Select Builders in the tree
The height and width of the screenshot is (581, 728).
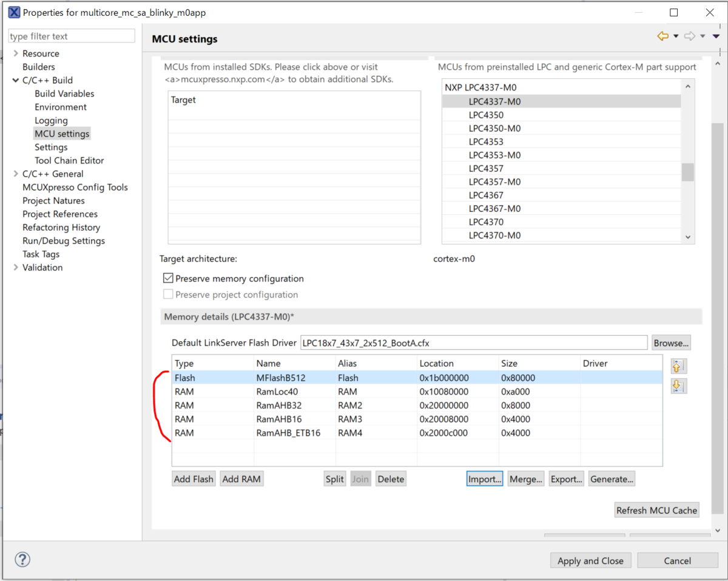click(x=39, y=67)
